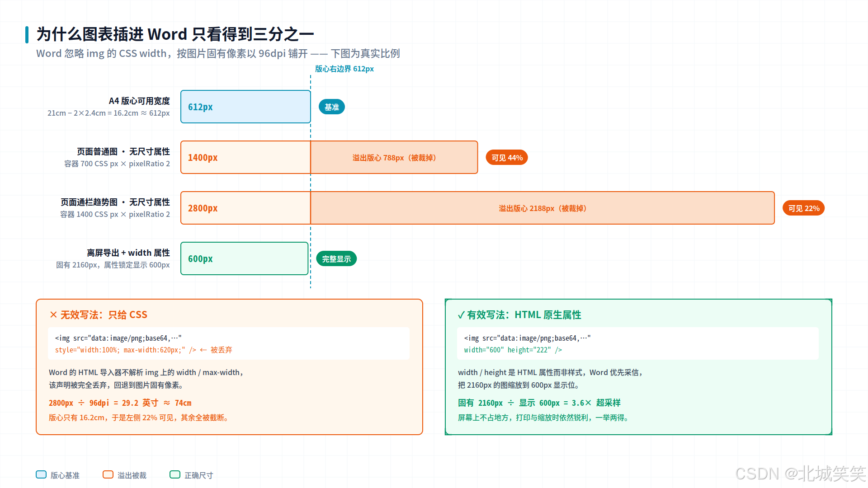
Task: Click the 版心只有 16.2cm conclusion line
Action: (x=139, y=418)
